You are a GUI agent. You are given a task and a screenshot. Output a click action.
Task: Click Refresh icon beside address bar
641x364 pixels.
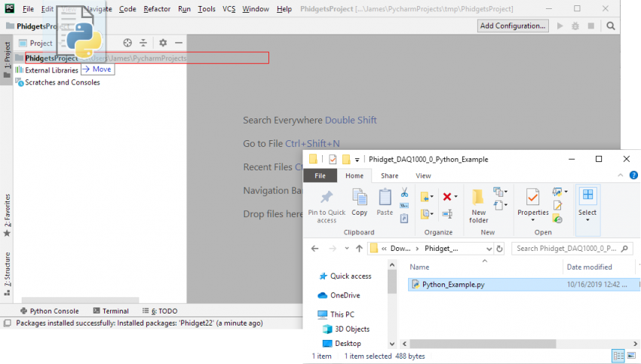499,249
